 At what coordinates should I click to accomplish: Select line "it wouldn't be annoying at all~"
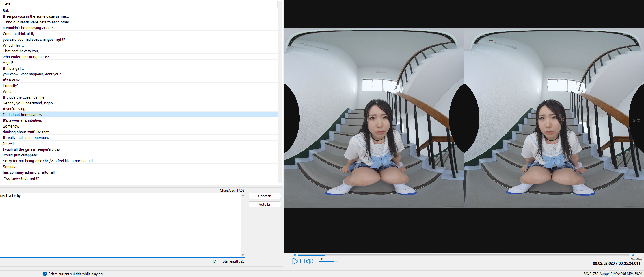point(139,28)
